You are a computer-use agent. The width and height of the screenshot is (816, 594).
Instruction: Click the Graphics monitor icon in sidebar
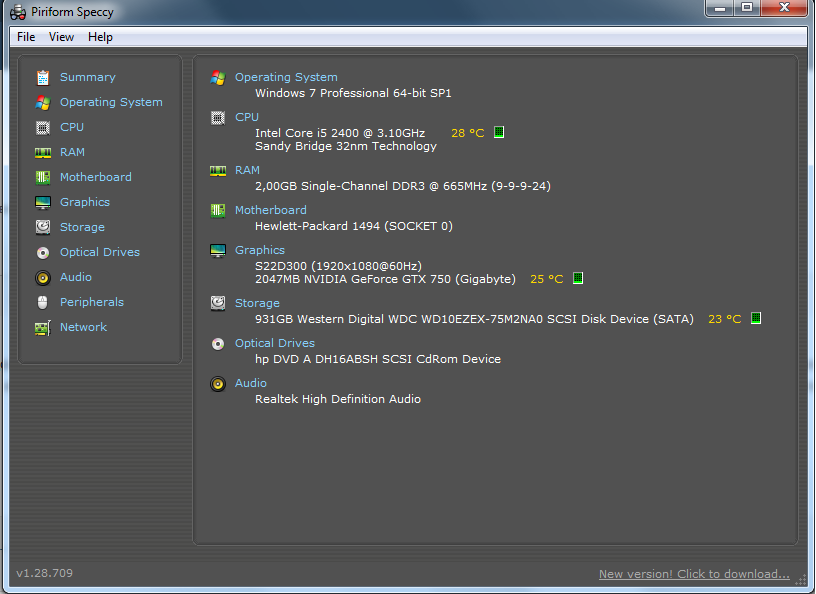pos(43,203)
